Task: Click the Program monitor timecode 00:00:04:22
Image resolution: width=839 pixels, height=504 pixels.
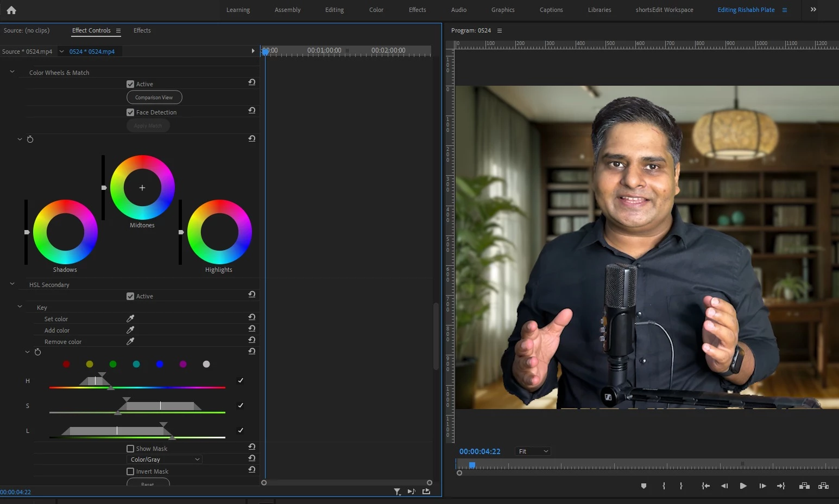Action: (480, 451)
